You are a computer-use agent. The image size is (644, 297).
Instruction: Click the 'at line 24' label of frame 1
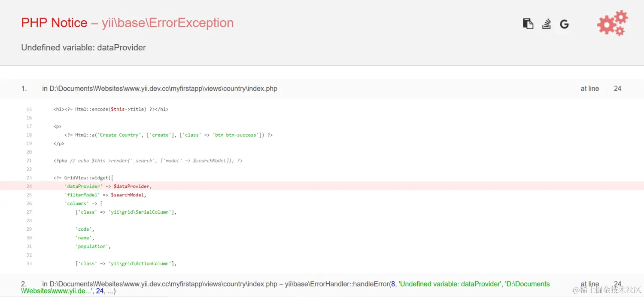point(601,89)
